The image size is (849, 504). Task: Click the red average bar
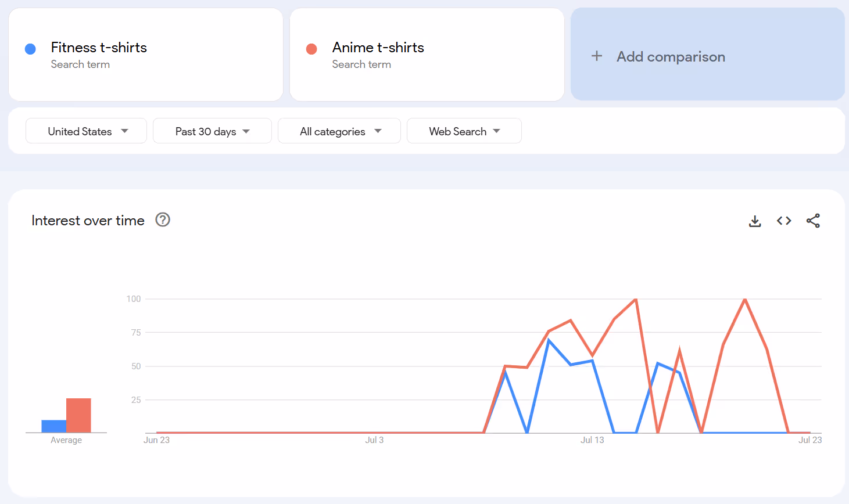(x=78, y=415)
